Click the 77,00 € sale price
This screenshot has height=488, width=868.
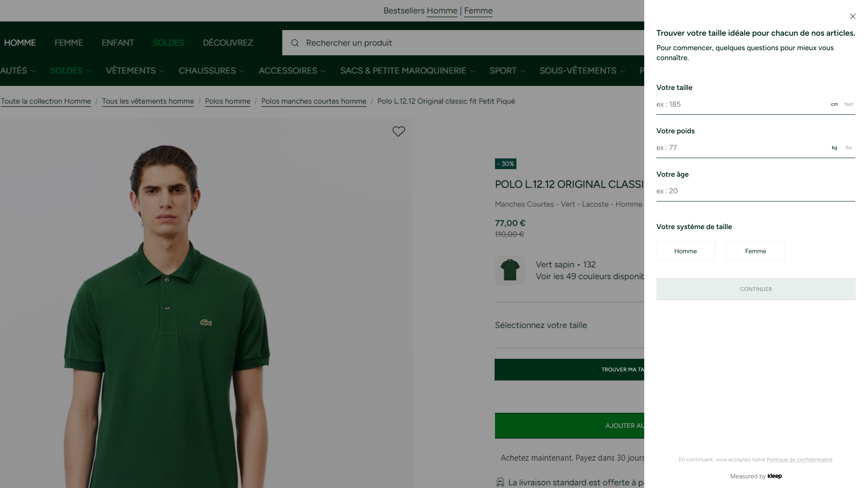[510, 223]
